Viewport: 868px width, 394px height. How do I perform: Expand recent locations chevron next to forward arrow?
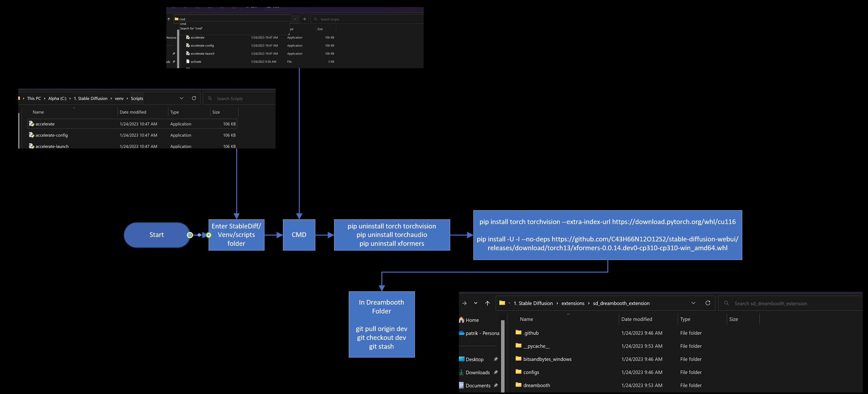pos(475,303)
